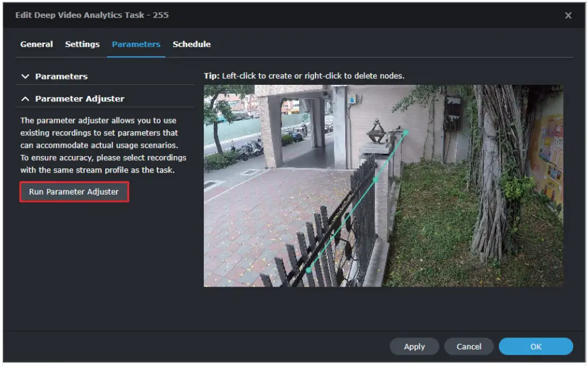Open the Settings tab

click(x=83, y=44)
